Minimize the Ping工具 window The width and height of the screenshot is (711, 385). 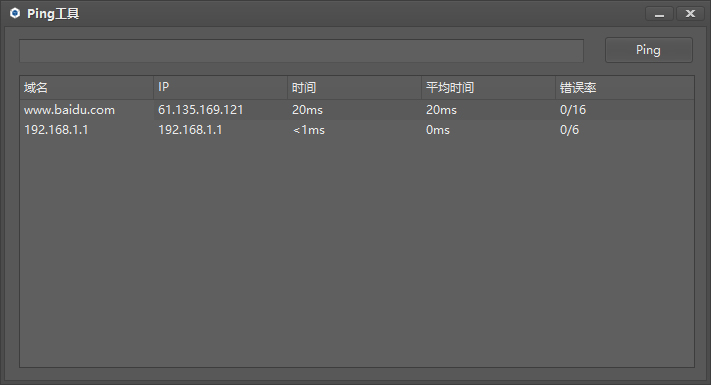659,14
